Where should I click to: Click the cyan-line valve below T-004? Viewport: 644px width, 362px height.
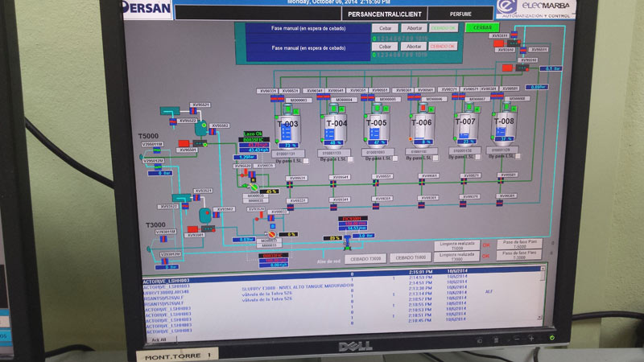tap(333, 207)
